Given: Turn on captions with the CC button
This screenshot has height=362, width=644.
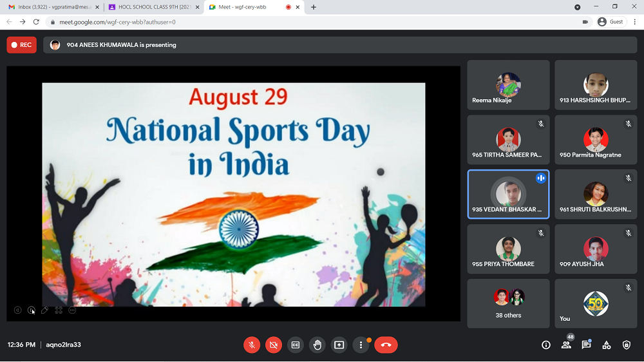Looking at the screenshot, I should click(296, 345).
